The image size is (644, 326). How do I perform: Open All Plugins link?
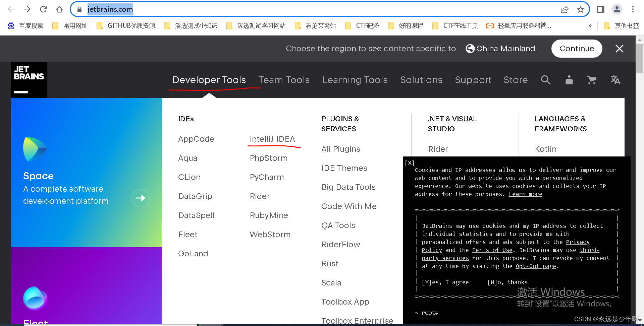(x=341, y=149)
